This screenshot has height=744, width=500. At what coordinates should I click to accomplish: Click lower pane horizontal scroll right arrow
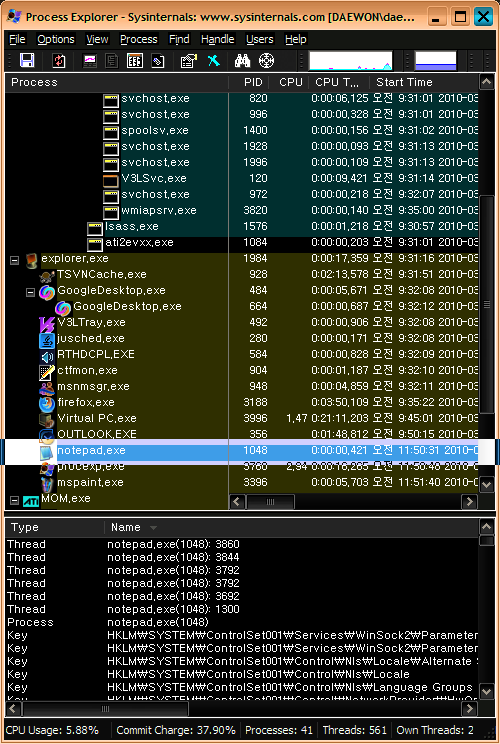[470, 709]
